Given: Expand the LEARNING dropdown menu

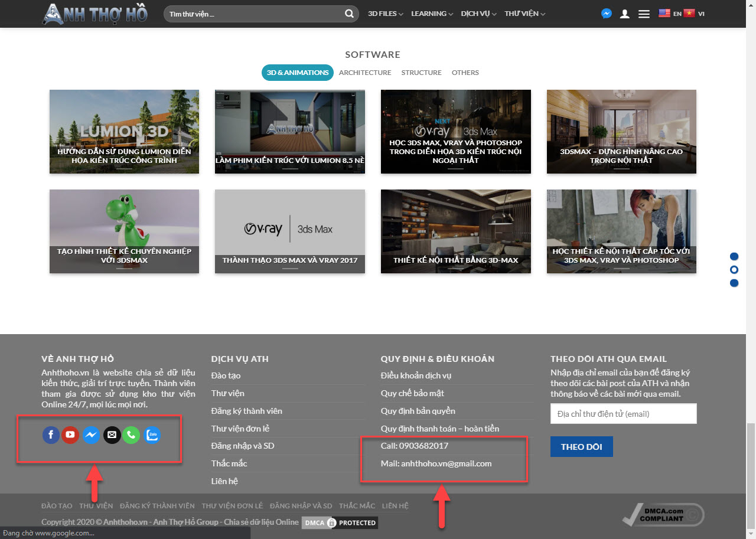Looking at the screenshot, I should pos(432,14).
